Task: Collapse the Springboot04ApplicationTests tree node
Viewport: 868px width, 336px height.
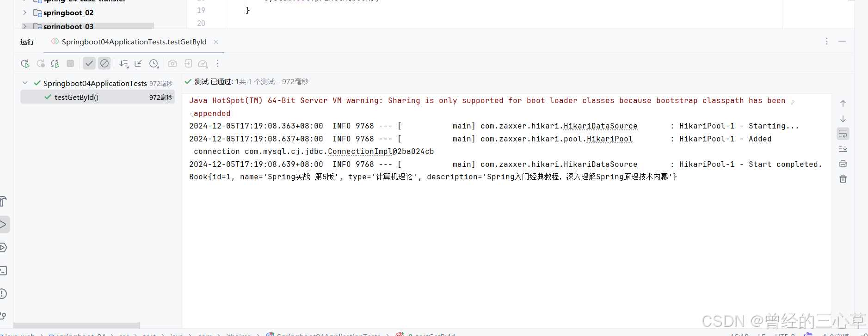Action: [x=25, y=83]
